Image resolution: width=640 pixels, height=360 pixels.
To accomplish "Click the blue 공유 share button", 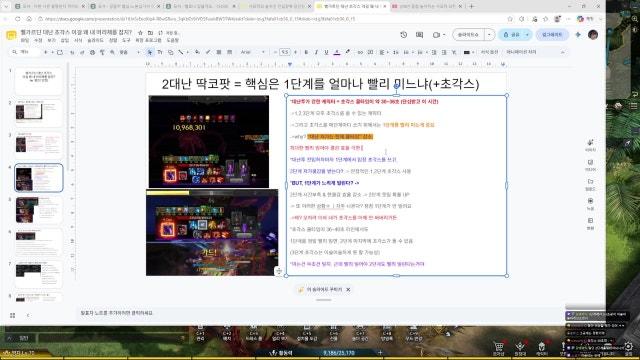I will (x=511, y=35).
